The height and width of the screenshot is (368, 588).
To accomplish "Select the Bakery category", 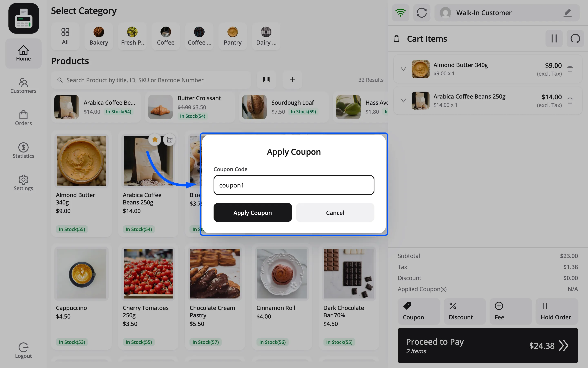I will tap(99, 37).
